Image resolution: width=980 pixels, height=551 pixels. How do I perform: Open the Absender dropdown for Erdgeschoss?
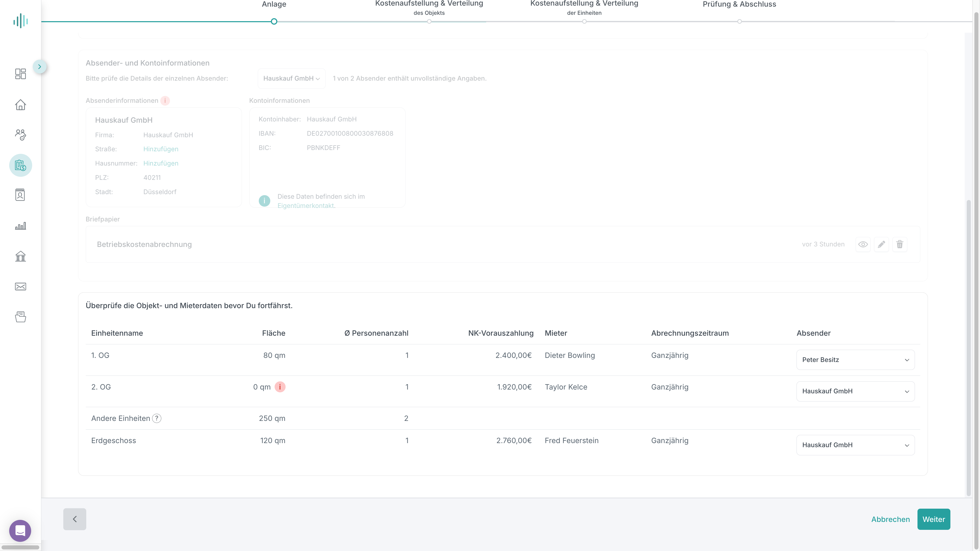(x=855, y=445)
